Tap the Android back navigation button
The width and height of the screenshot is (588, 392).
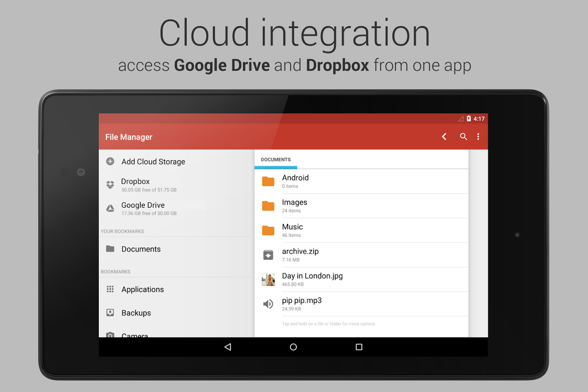click(x=228, y=347)
